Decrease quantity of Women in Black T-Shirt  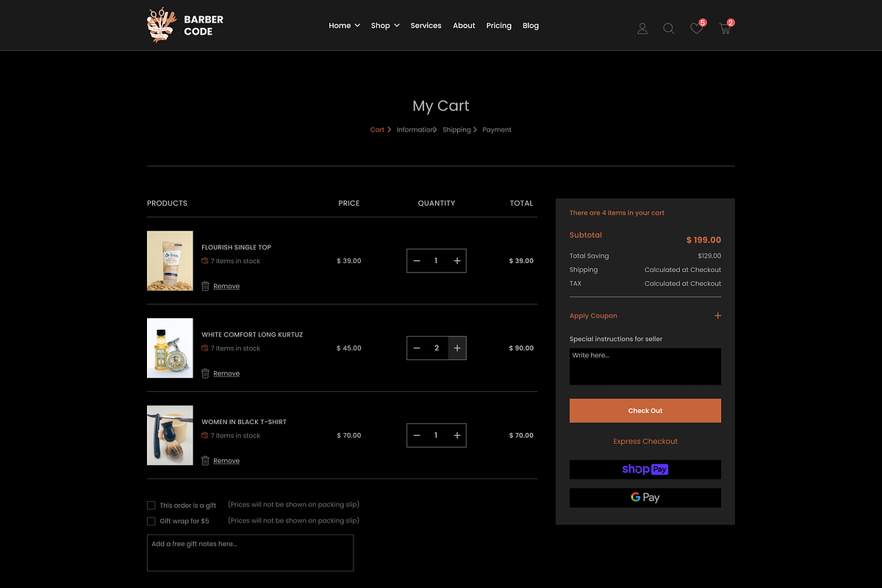(417, 436)
